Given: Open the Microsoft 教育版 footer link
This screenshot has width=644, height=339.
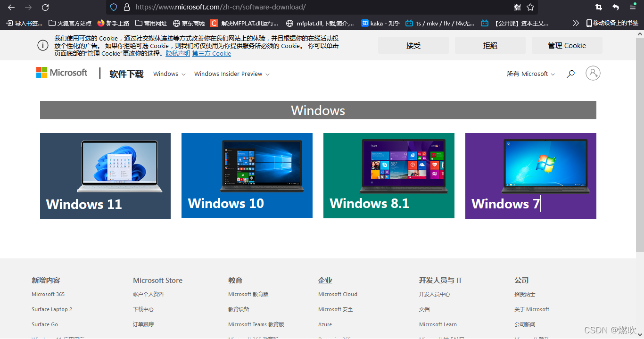Looking at the screenshot, I should (248, 294).
